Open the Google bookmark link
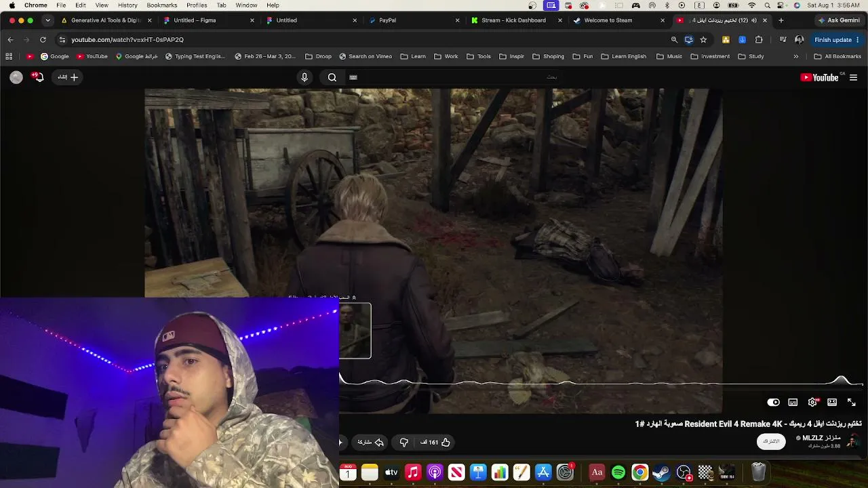 (55, 56)
